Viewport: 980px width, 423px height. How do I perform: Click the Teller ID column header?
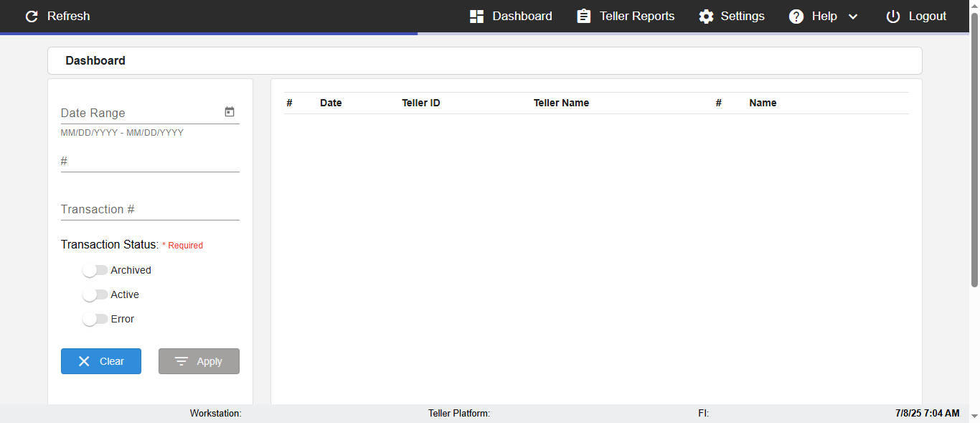click(x=421, y=103)
